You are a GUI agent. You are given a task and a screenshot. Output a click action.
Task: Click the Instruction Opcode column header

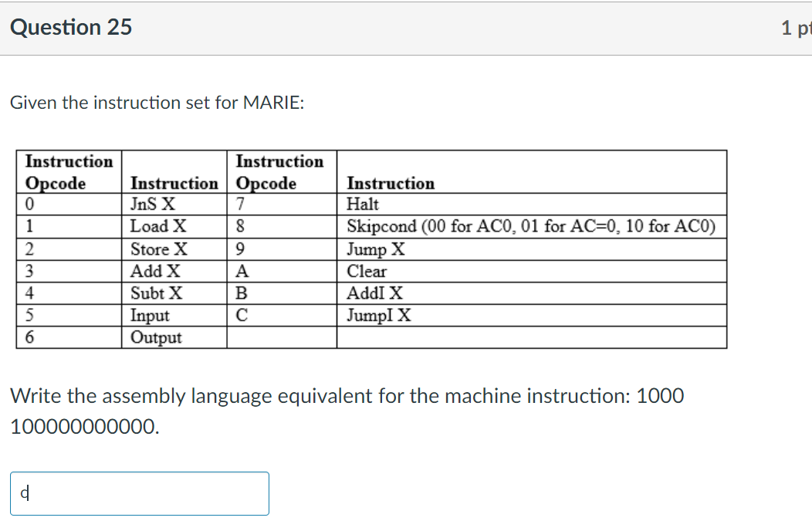click(69, 171)
